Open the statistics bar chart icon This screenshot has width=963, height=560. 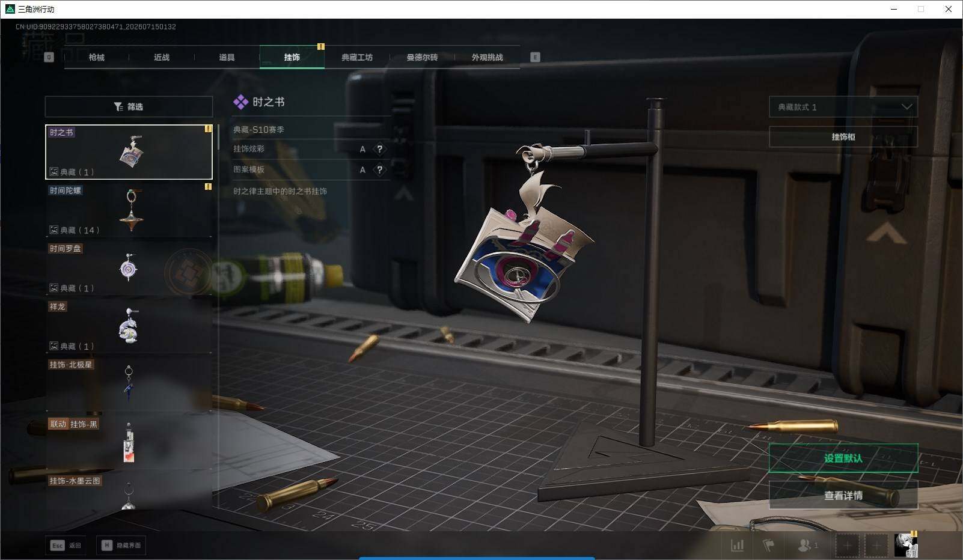(737, 546)
